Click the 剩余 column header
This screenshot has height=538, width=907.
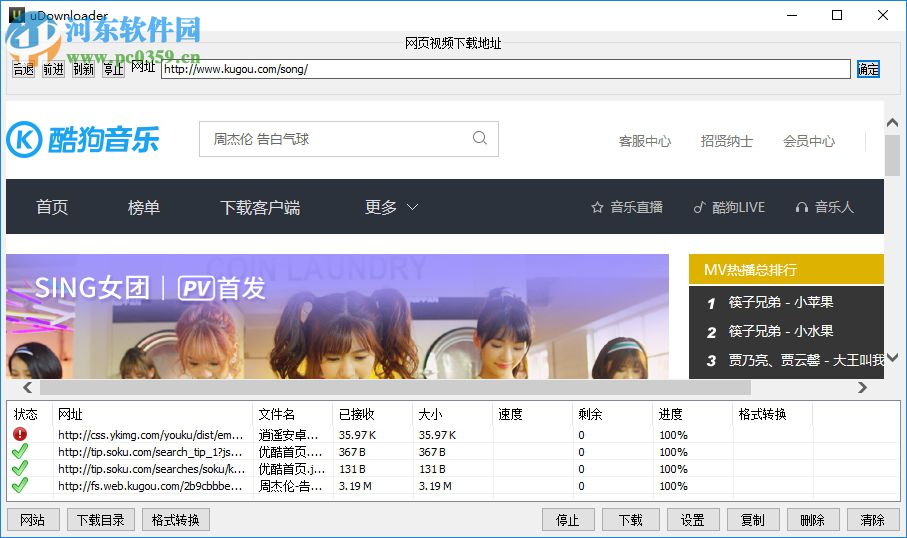point(590,414)
